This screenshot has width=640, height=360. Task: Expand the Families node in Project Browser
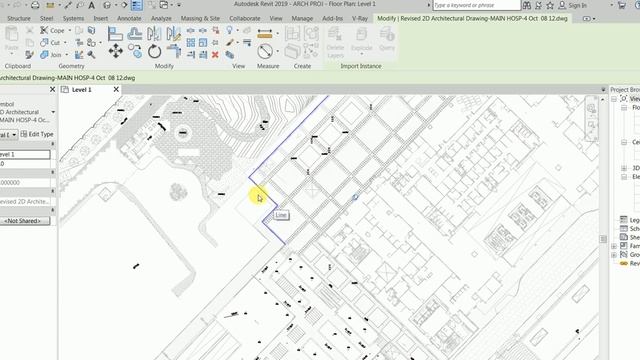614,246
